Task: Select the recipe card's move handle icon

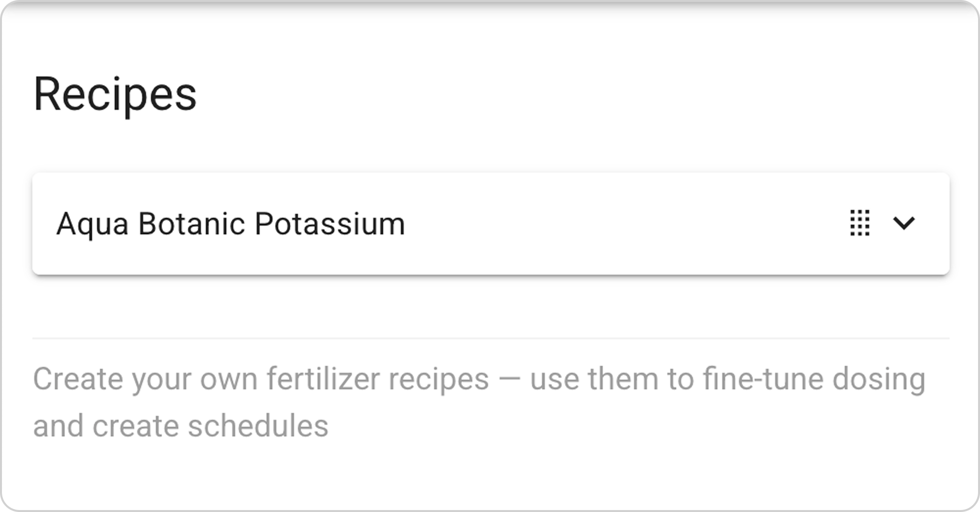Action: point(859,223)
